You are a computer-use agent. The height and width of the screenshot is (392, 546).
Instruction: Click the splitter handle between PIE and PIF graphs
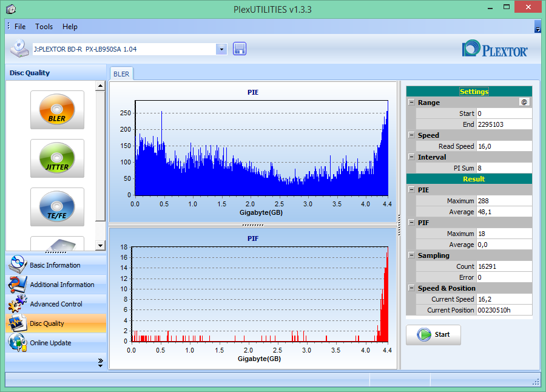(253, 225)
